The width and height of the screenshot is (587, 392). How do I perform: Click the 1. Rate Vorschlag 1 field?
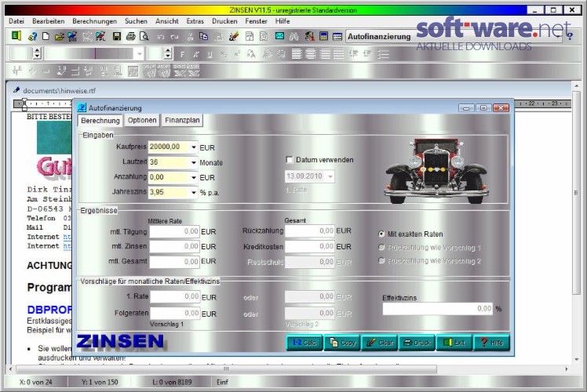pos(175,296)
